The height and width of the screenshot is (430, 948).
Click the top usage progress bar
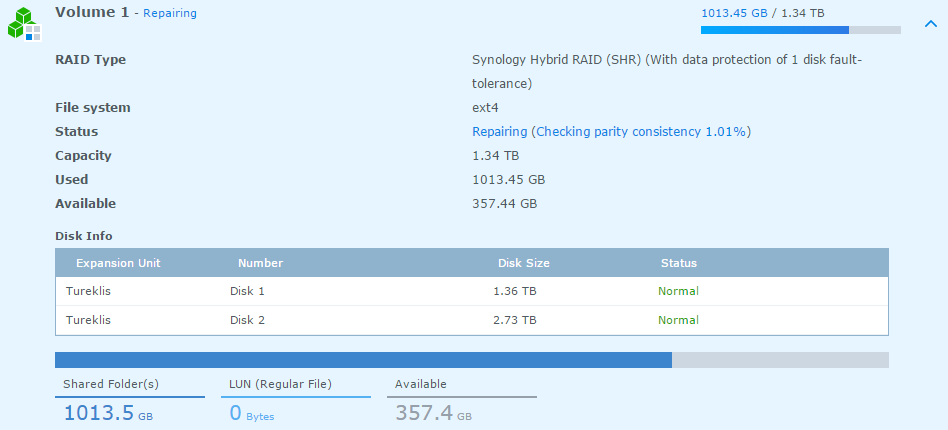800,30
